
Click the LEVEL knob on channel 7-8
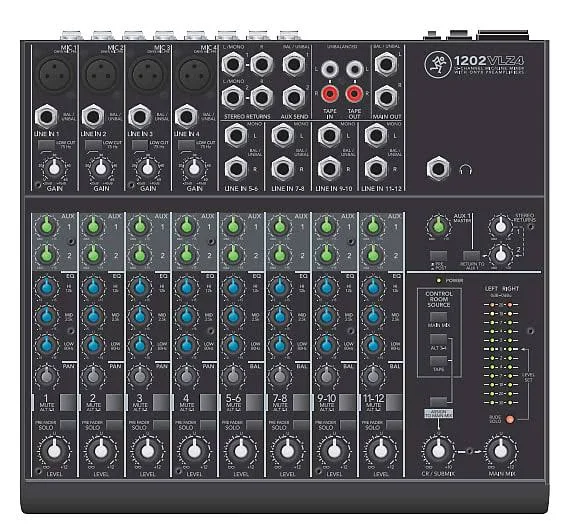coord(288,451)
